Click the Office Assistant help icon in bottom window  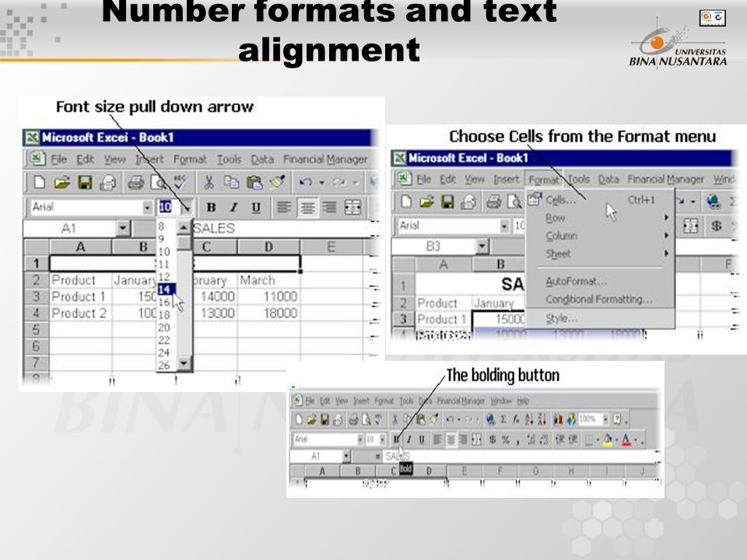[x=617, y=419]
